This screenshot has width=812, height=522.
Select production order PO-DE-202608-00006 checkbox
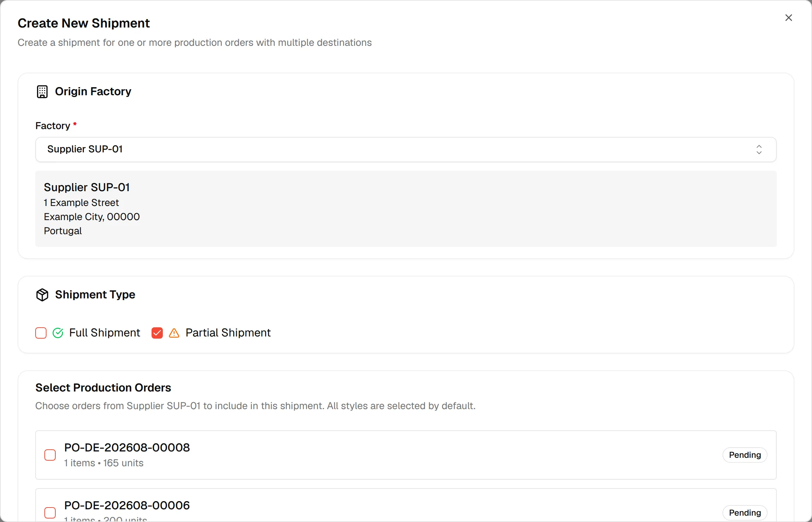(x=50, y=513)
